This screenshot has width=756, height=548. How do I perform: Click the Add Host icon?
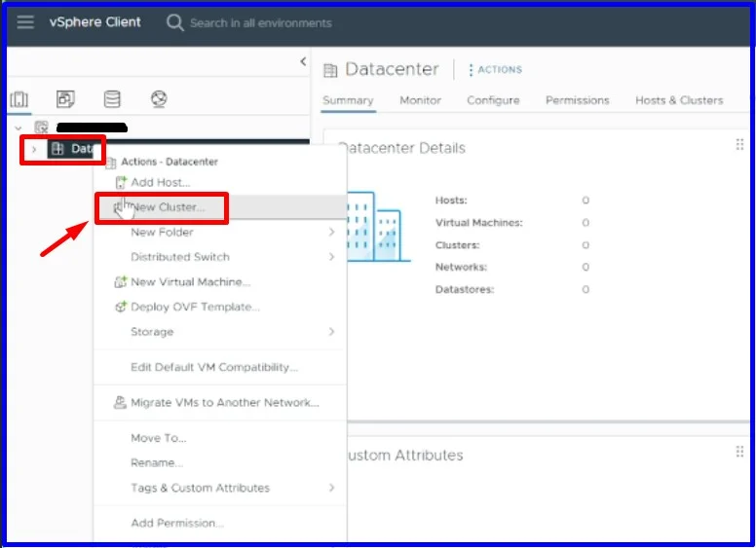121,182
